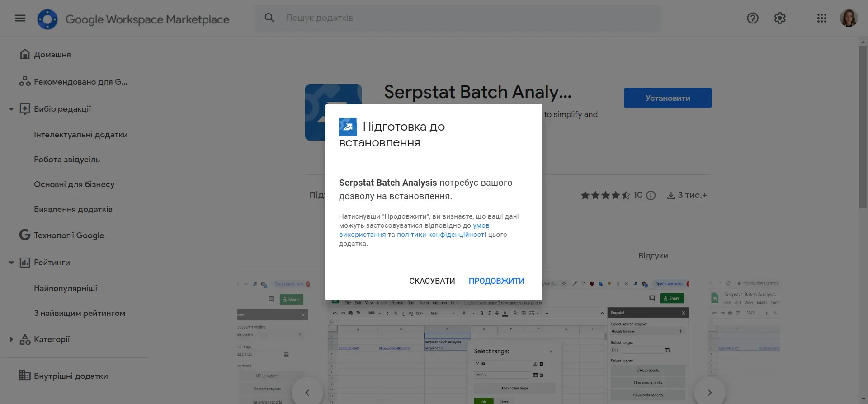Collapse the Вибір редакції section

pyautogui.click(x=11, y=109)
